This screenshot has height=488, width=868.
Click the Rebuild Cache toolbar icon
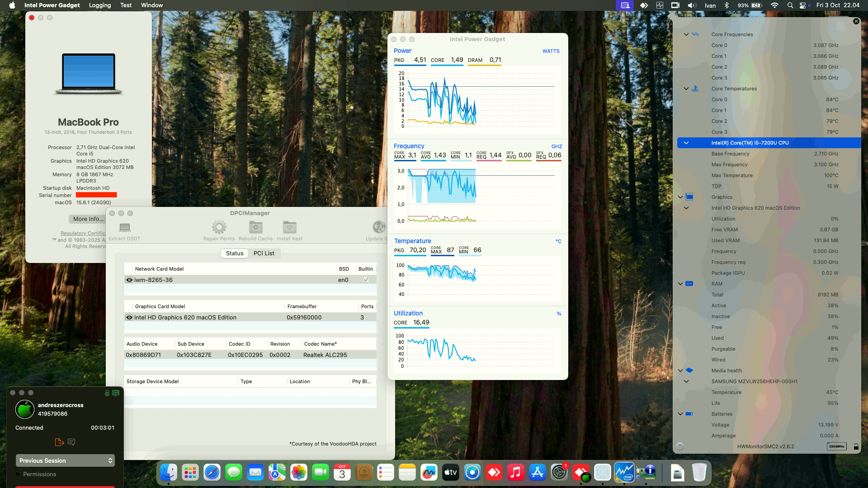256,227
